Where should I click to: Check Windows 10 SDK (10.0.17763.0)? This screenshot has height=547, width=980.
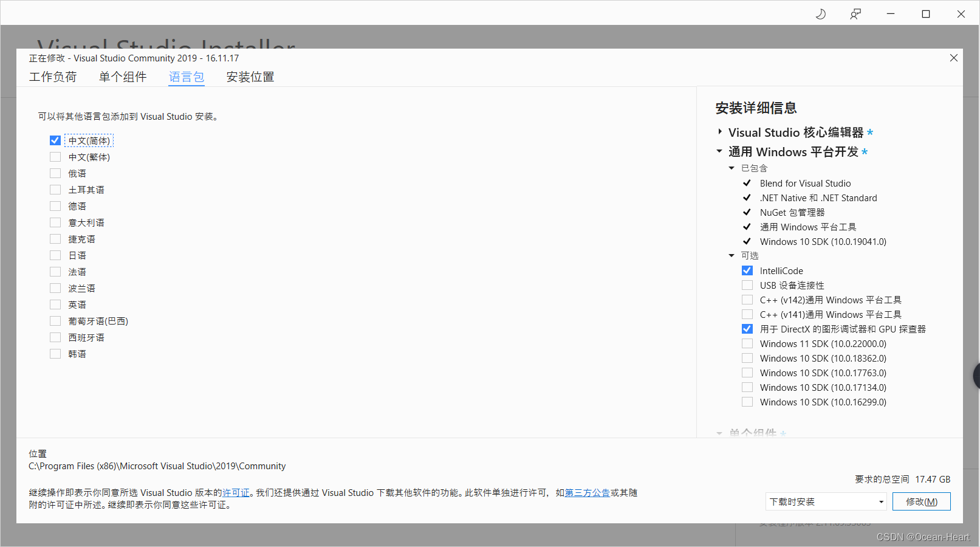tap(747, 373)
